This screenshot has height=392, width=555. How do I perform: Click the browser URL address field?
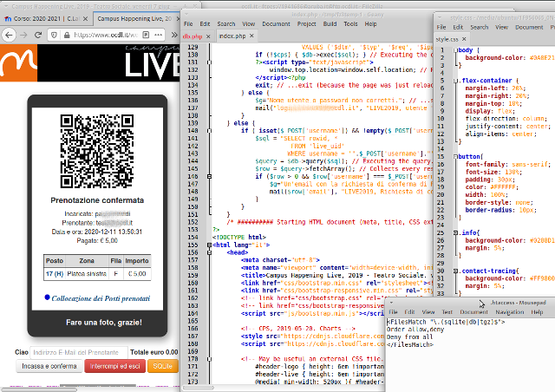[106, 35]
